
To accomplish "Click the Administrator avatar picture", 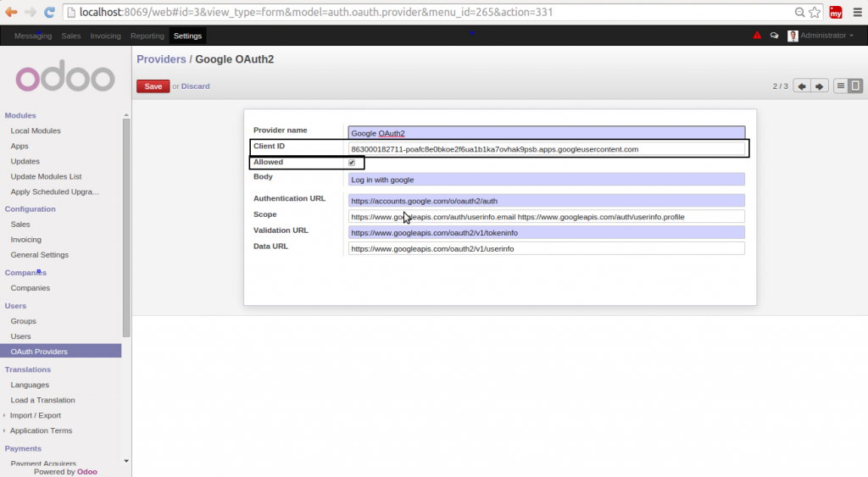I will 793,36.
